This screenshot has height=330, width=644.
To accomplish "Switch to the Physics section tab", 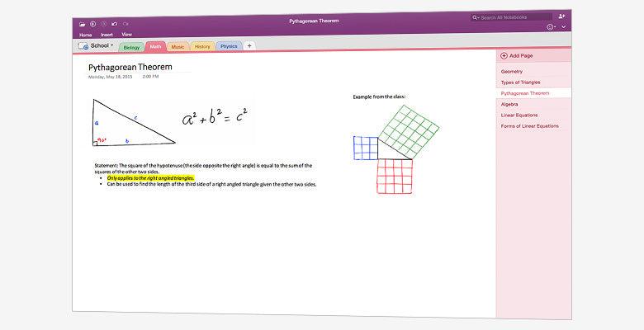I will point(229,47).
